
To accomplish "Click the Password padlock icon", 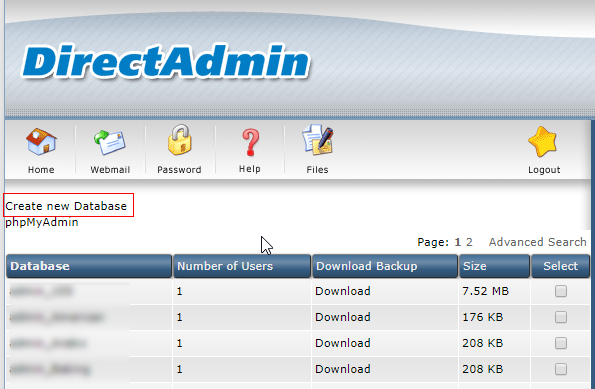I will click(x=179, y=140).
